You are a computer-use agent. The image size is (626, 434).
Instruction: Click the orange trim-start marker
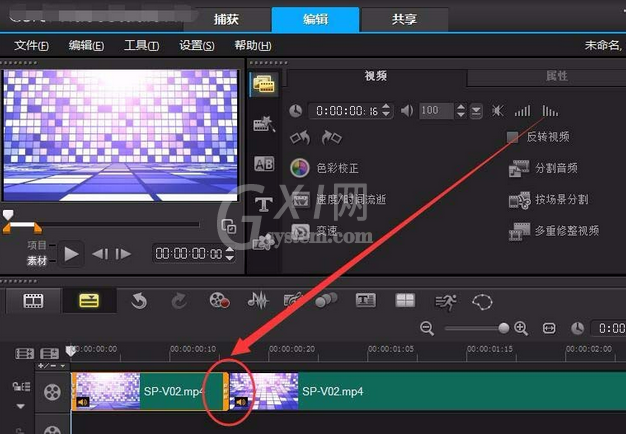(x=7, y=228)
